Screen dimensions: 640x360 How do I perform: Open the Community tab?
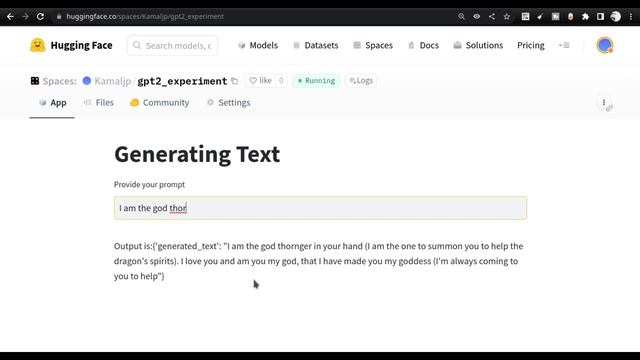pos(160,103)
